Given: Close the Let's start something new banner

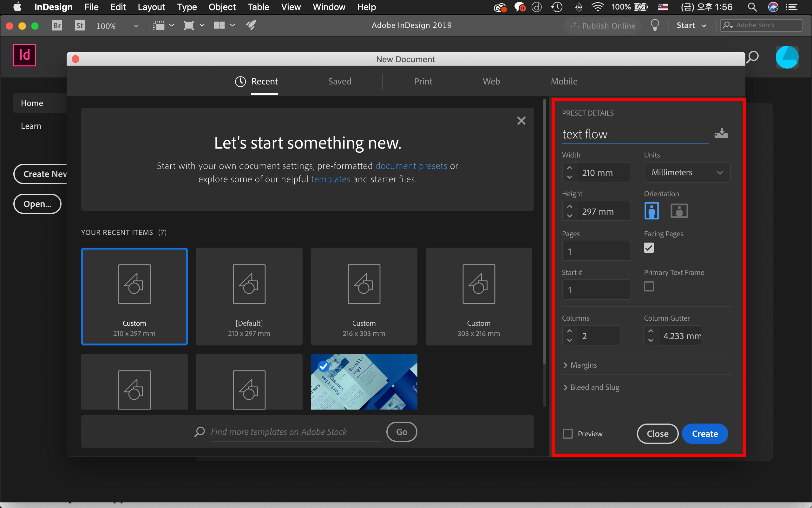Looking at the screenshot, I should (521, 121).
